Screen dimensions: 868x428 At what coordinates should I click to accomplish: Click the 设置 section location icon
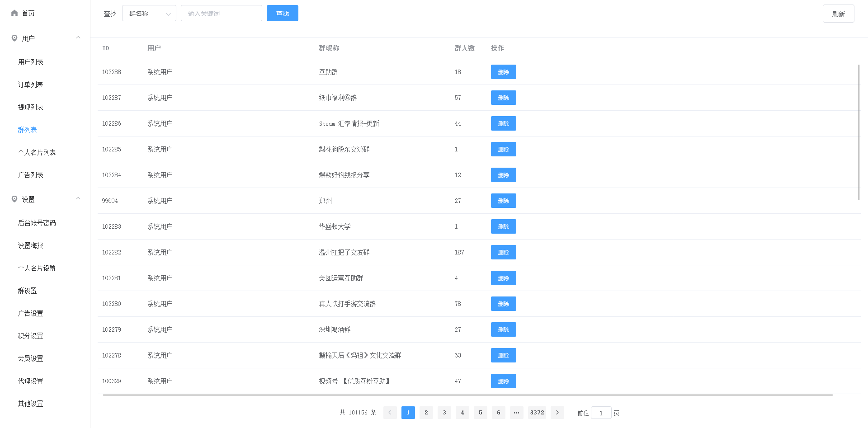point(14,199)
